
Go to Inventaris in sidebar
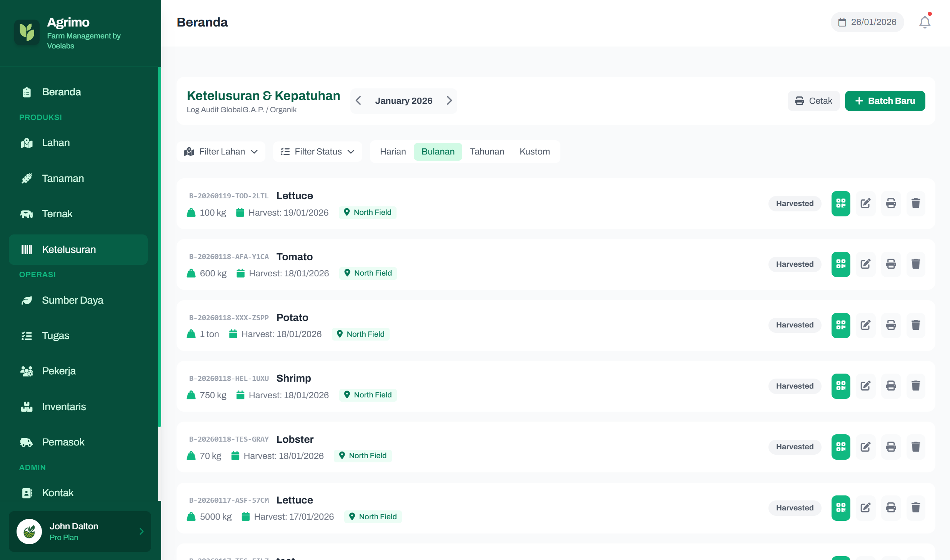[64, 407]
